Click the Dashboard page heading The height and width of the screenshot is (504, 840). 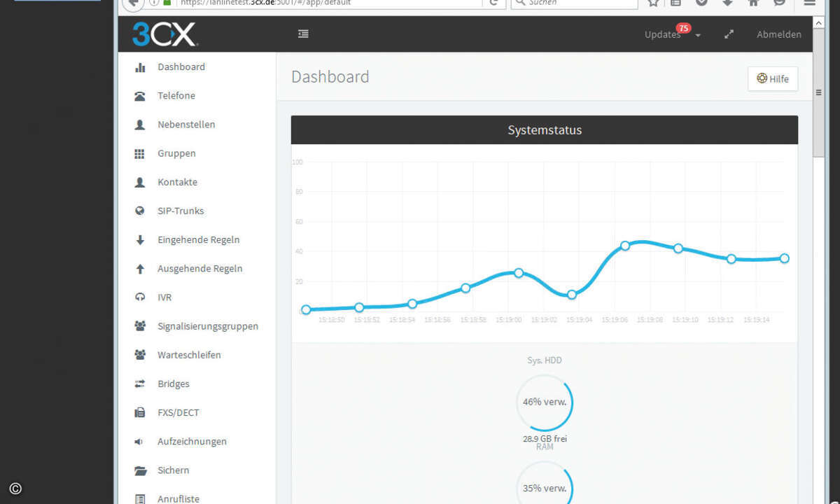tap(330, 77)
